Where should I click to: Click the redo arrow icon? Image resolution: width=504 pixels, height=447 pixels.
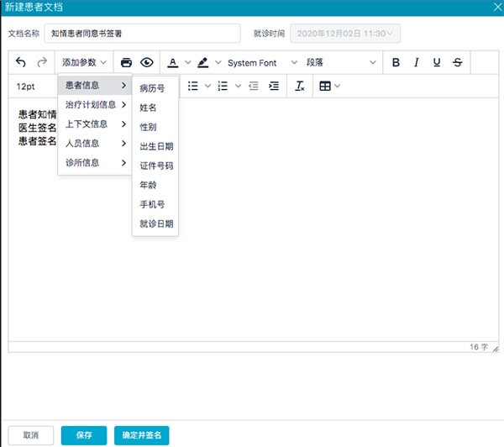coord(42,63)
